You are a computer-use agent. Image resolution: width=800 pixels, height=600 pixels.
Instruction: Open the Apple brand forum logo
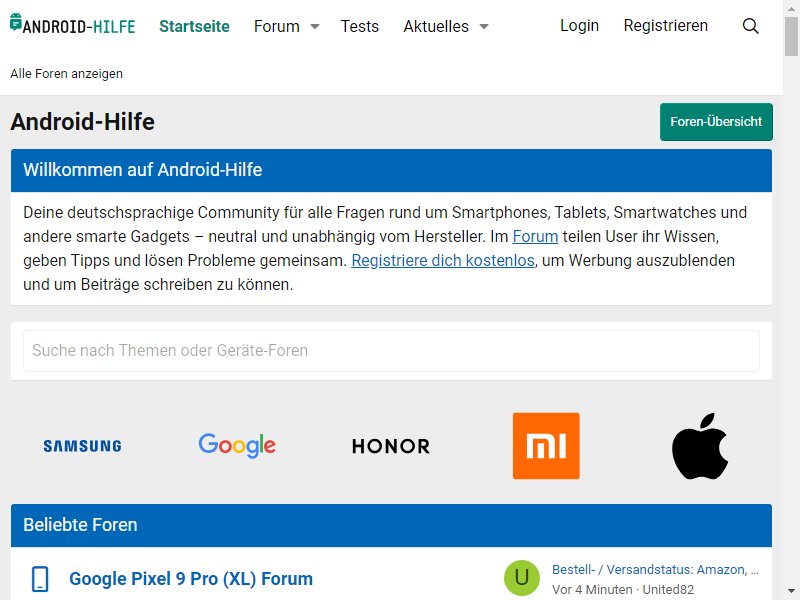tap(700, 446)
